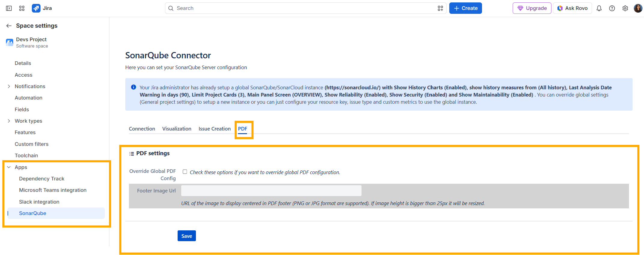Switch to the Issue Creation tab
The image size is (644, 255).
pos(215,129)
